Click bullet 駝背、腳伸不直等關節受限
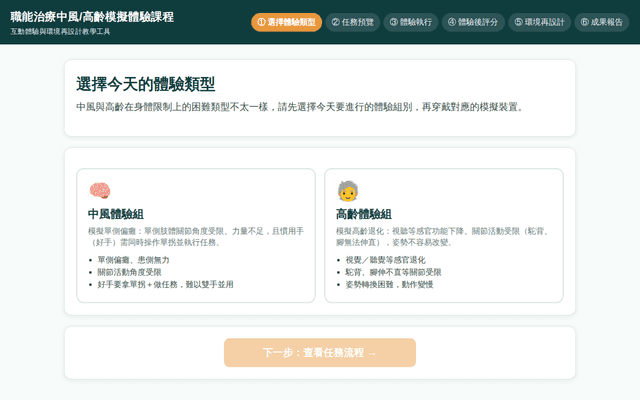This screenshot has width=640, height=400. coord(393,272)
